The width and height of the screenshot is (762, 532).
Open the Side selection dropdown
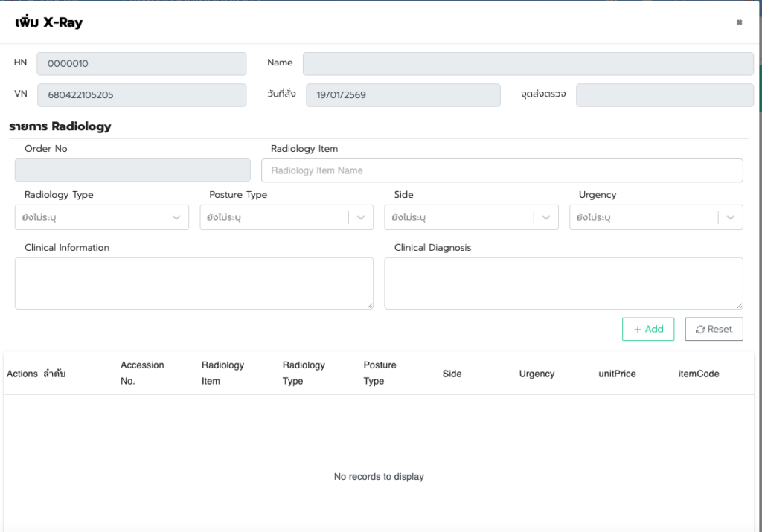(545, 217)
